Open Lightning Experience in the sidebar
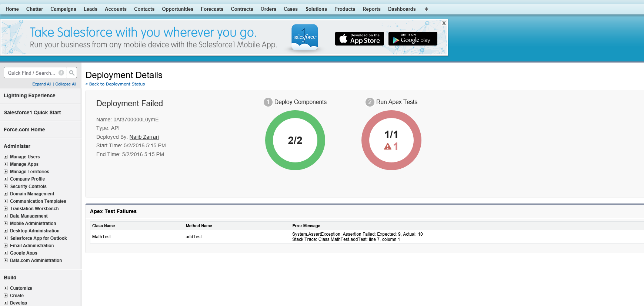 click(x=30, y=95)
